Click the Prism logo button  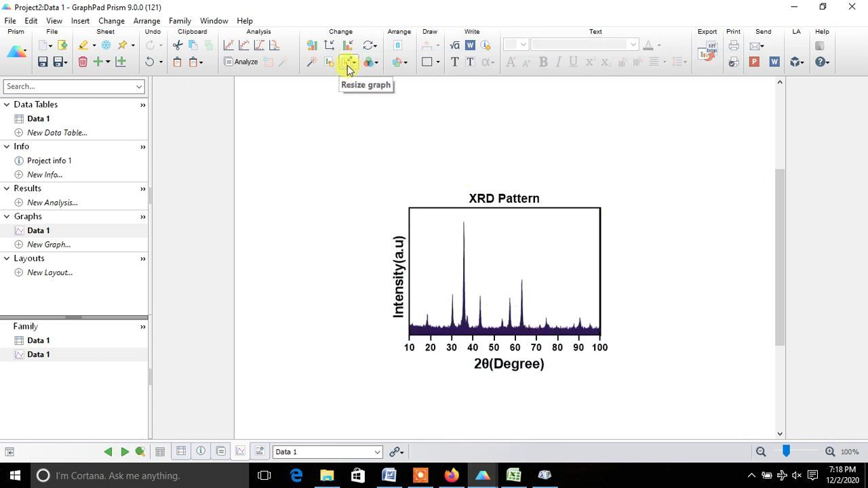coord(16,53)
